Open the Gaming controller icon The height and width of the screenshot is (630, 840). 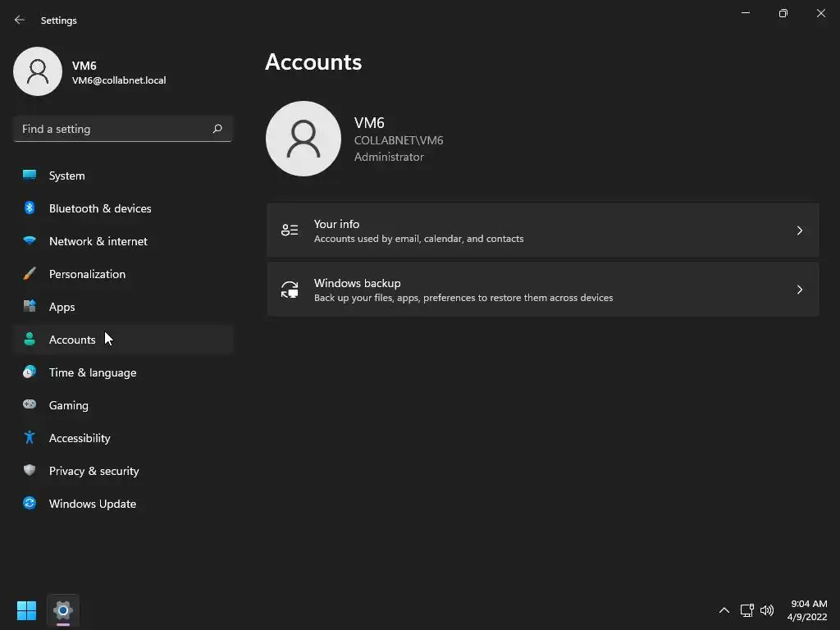pyautogui.click(x=30, y=404)
